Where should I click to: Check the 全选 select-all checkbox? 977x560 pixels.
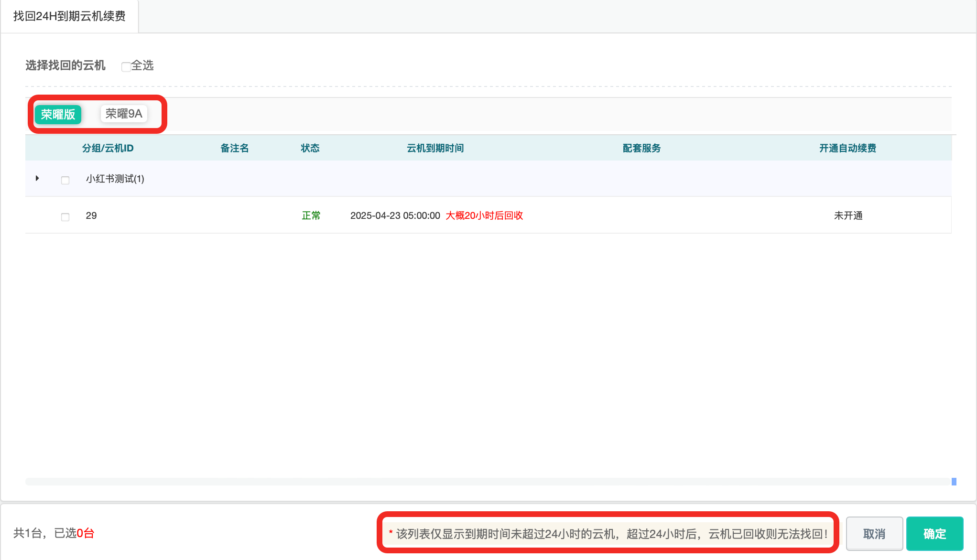(126, 66)
